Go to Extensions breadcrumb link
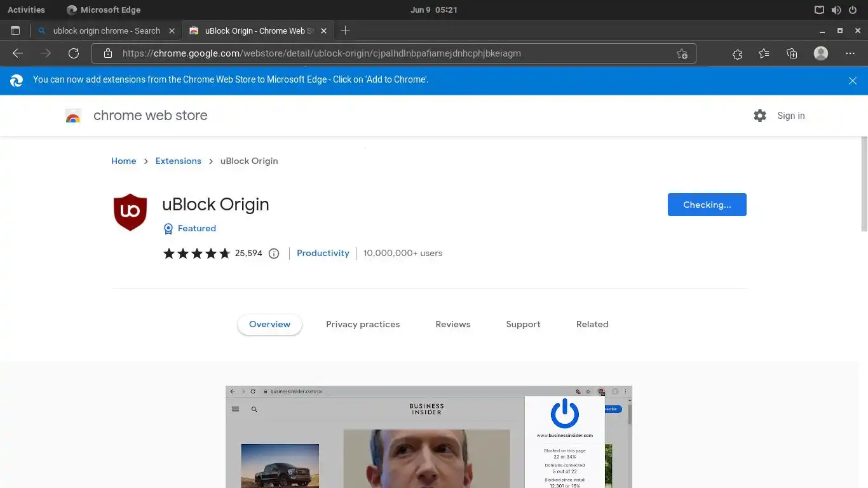The width and height of the screenshot is (868, 488). pos(179,161)
